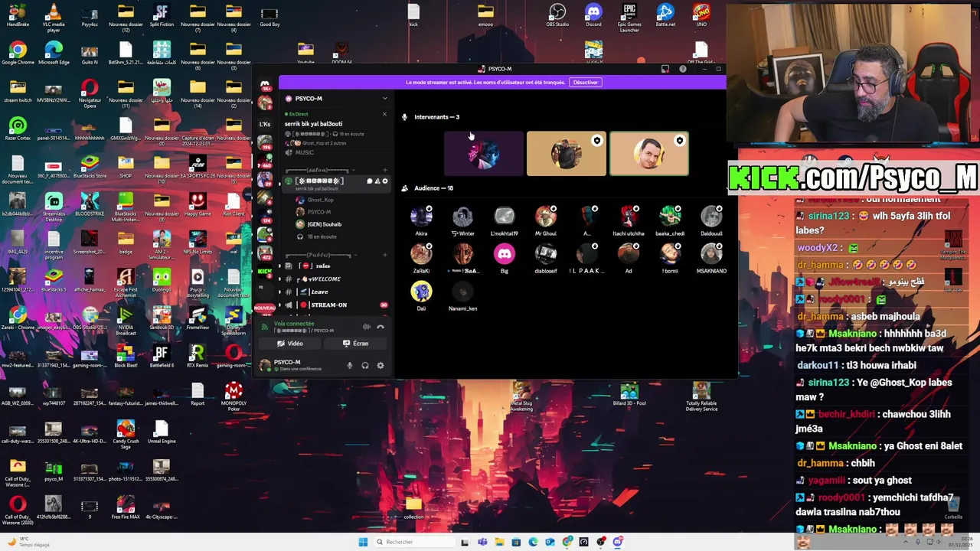Open Google Chrome desktop shortcut
The image size is (980, 551).
tap(18, 54)
